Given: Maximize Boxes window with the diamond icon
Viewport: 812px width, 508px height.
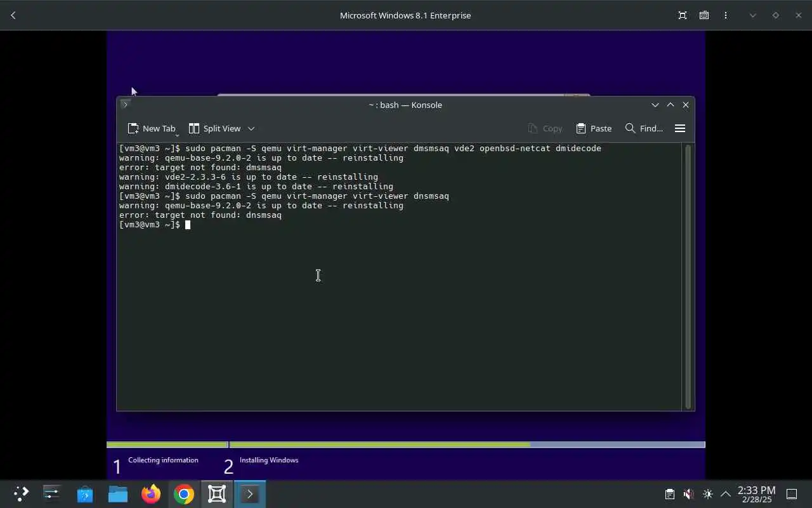Looking at the screenshot, I should [775, 15].
